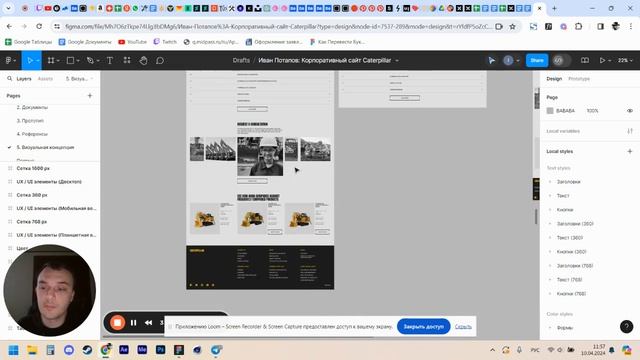The image size is (640, 360).
Task: Click the page background color swatch
Action: pos(550,111)
